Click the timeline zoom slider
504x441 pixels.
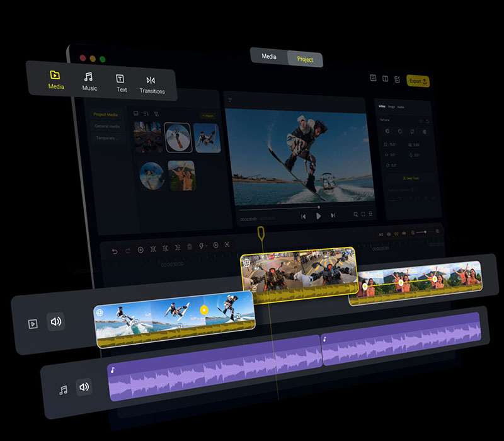[420, 232]
